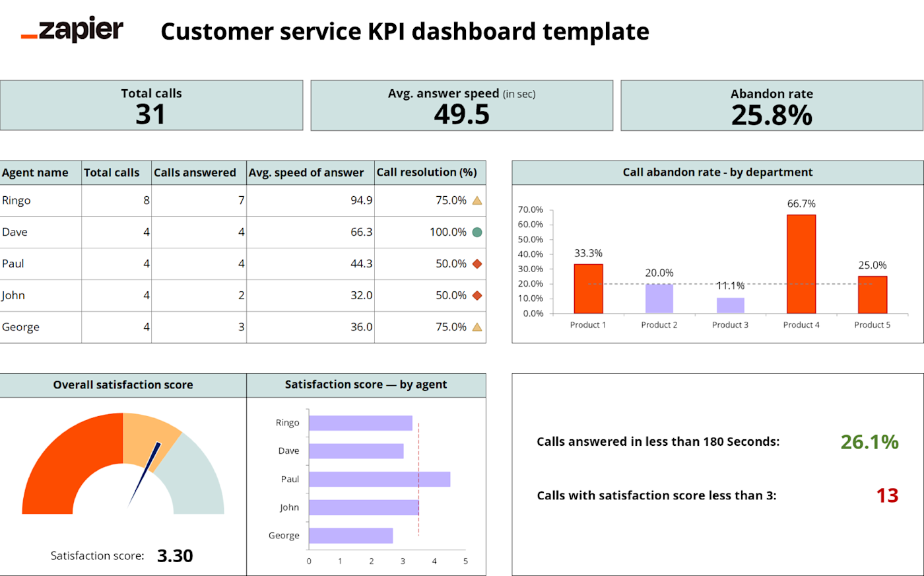Image resolution: width=924 pixels, height=576 pixels.
Task: Click the Calls answered column header
Action: click(199, 172)
